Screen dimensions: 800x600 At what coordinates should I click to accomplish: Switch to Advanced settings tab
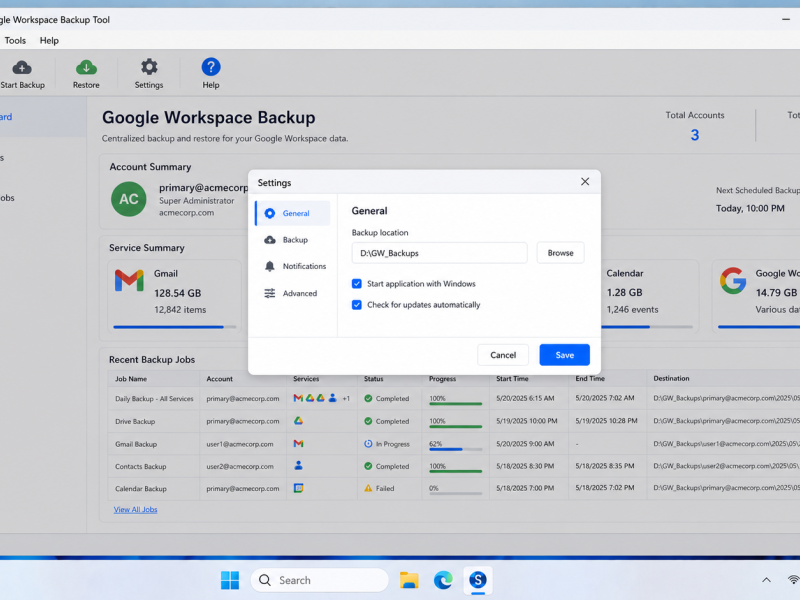[x=293, y=293]
